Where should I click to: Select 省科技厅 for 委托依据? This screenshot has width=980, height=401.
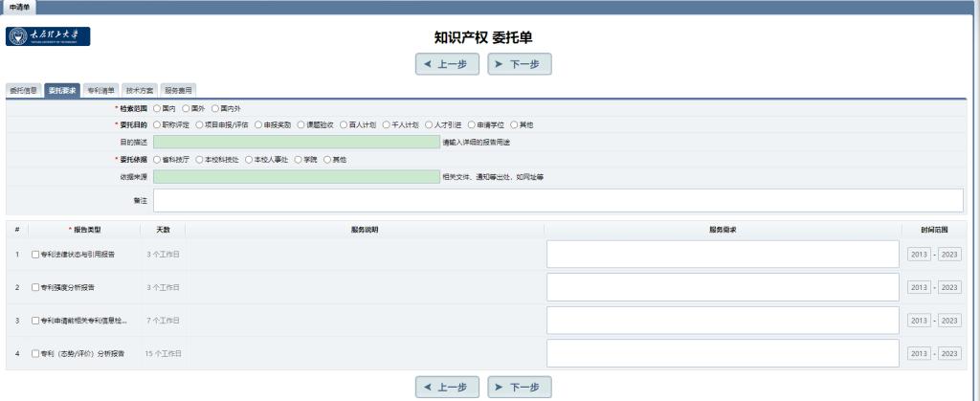tap(158, 159)
